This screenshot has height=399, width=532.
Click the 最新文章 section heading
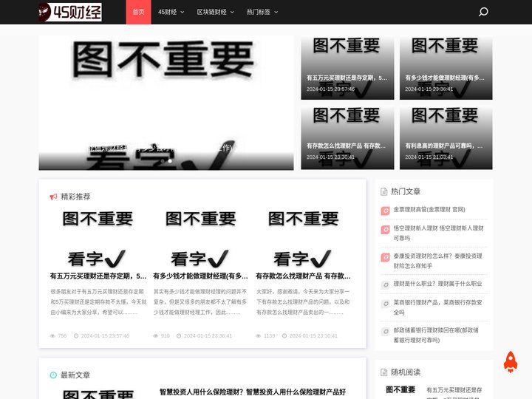point(75,375)
